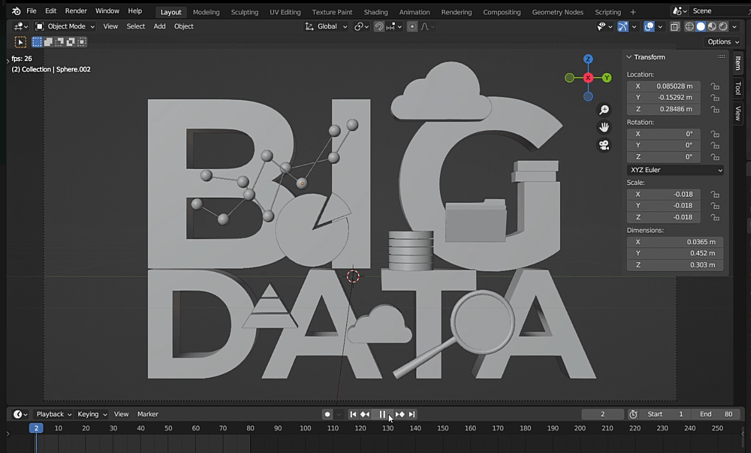The image size is (751, 453).
Task: Switch to the Shading workspace tab
Action: (x=376, y=12)
